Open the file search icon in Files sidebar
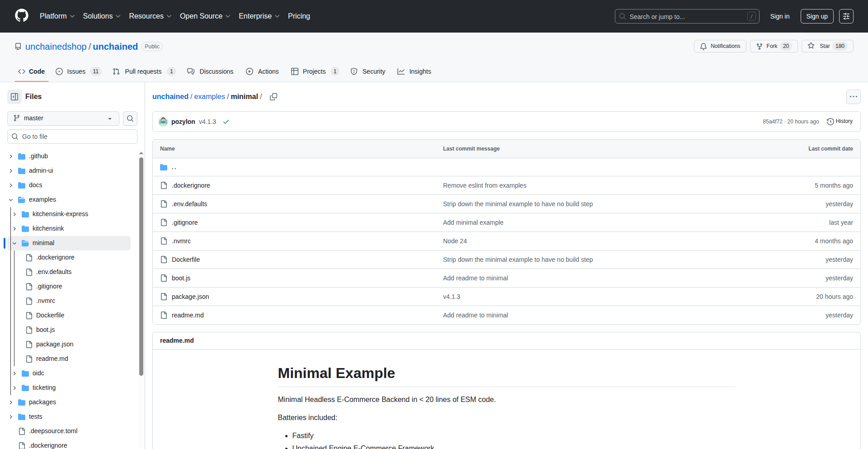Viewport: 868px width, 449px height. click(x=130, y=118)
